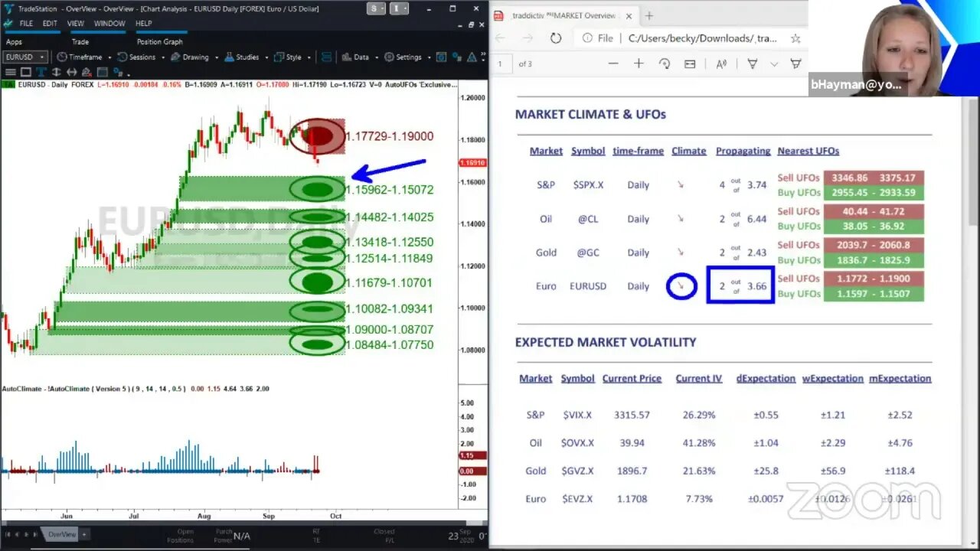Viewport: 980px width, 551px height.
Task: Expand the Data dropdown arrow
Action: point(377,57)
